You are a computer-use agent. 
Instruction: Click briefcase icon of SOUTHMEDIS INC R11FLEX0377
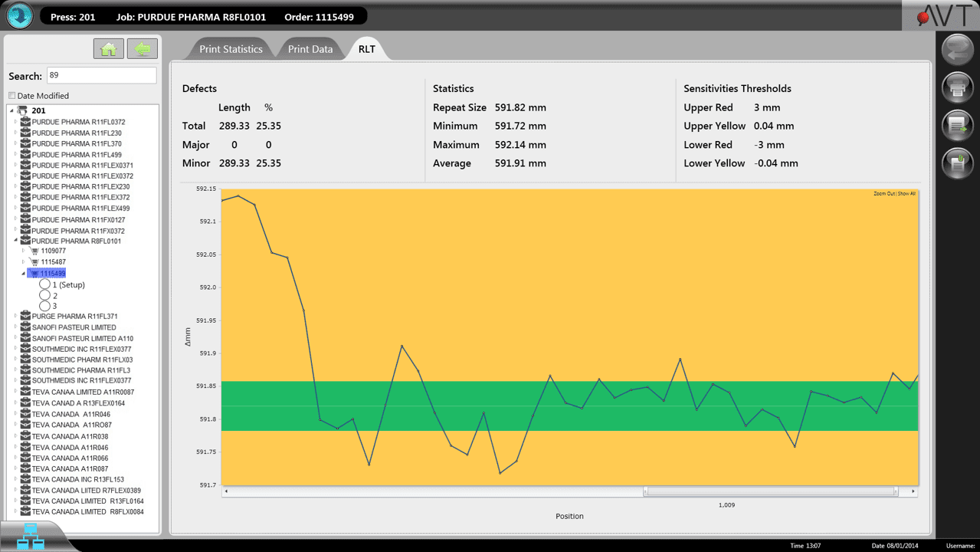26,380
